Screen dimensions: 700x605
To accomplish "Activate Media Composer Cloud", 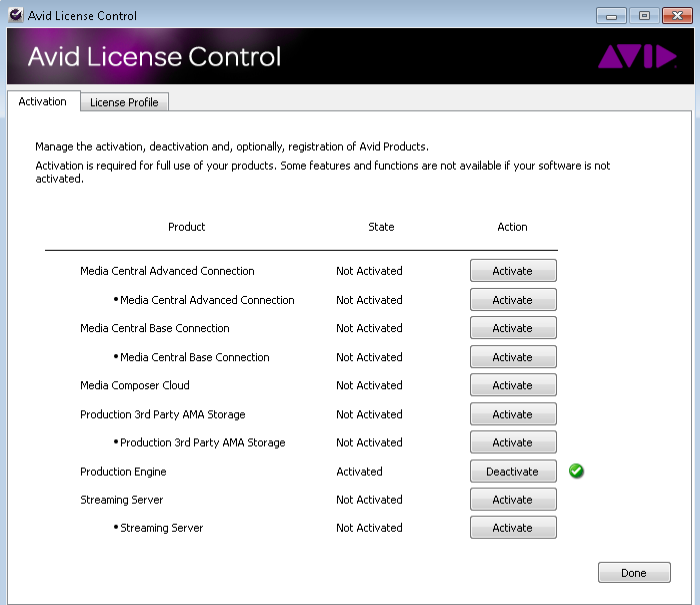I will click(512, 385).
